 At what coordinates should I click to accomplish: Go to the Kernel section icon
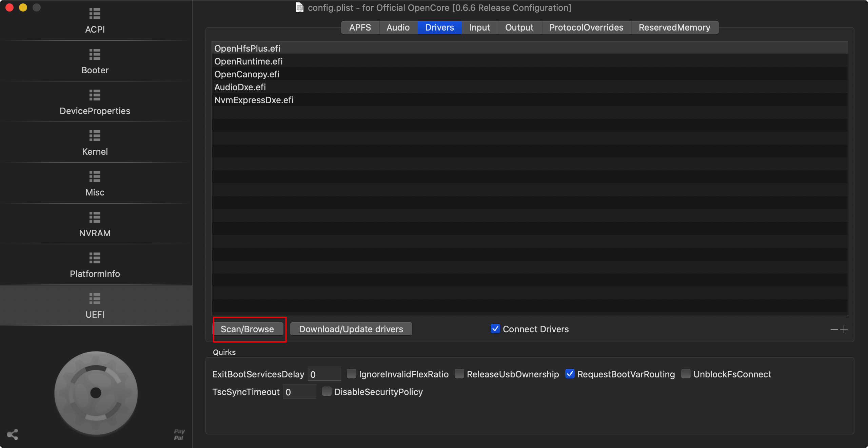(x=95, y=136)
